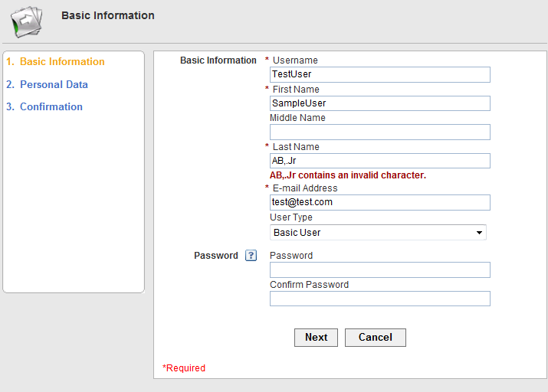Focus the Username field containing TestUser

click(380, 75)
